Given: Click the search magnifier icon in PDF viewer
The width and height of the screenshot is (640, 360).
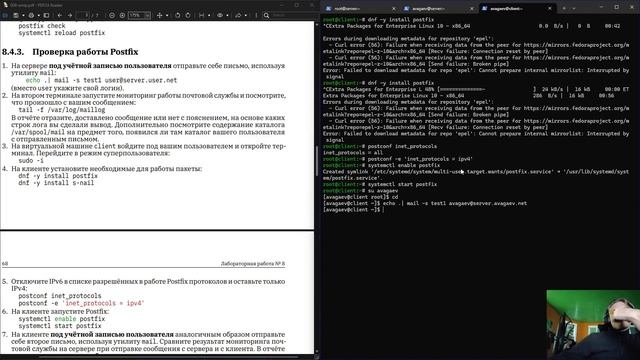Looking at the screenshot, I should tap(266, 15).
